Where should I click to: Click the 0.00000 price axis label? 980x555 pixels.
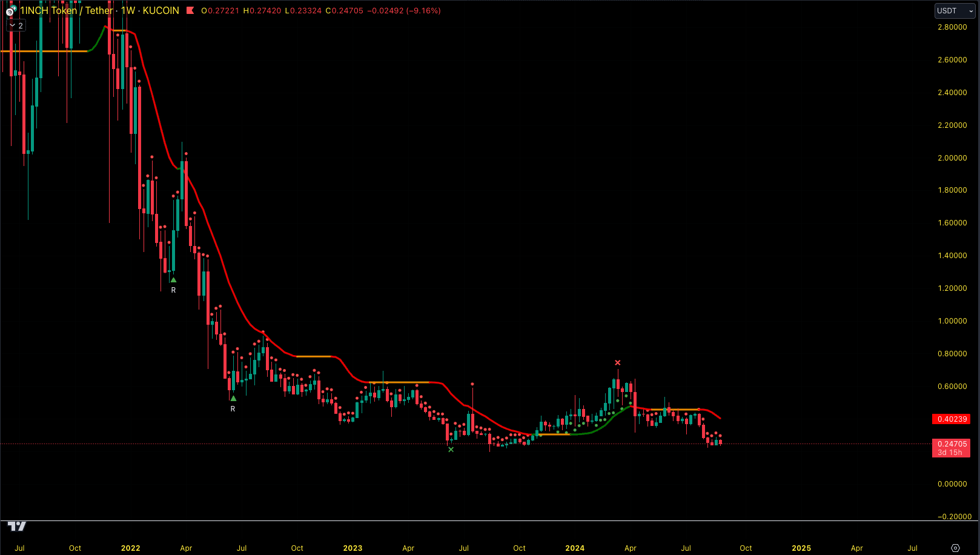(952, 484)
